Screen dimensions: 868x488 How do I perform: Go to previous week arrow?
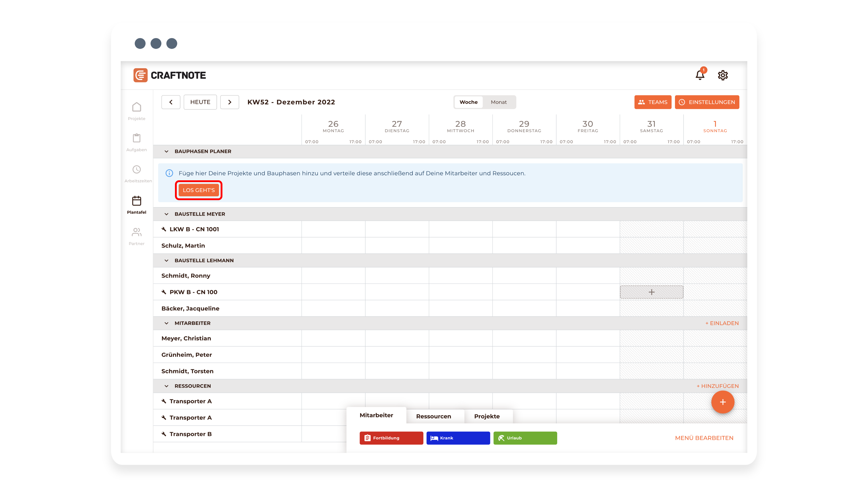tap(171, 102)
